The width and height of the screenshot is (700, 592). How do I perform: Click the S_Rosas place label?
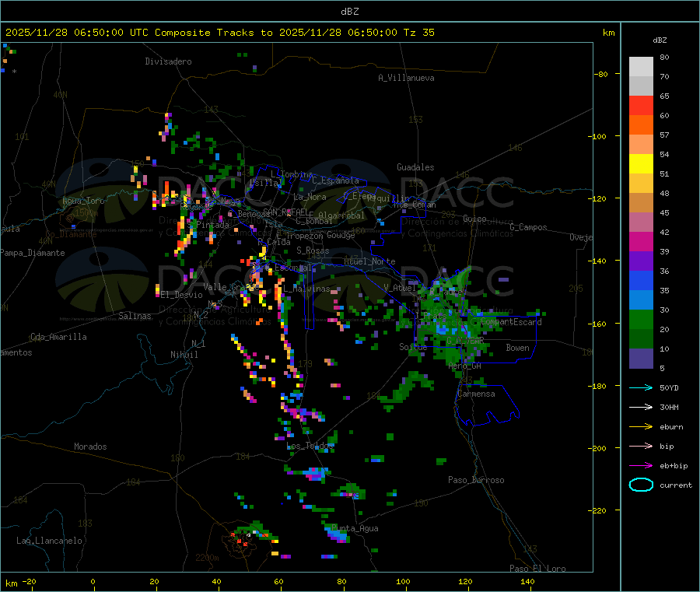click(x=313, y=250)
